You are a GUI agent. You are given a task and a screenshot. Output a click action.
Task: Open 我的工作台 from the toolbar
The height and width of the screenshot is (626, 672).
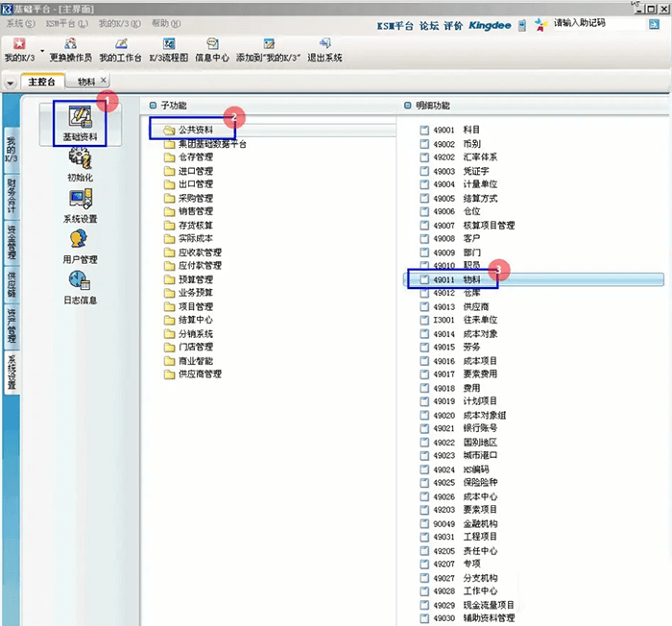pos(120,50)
